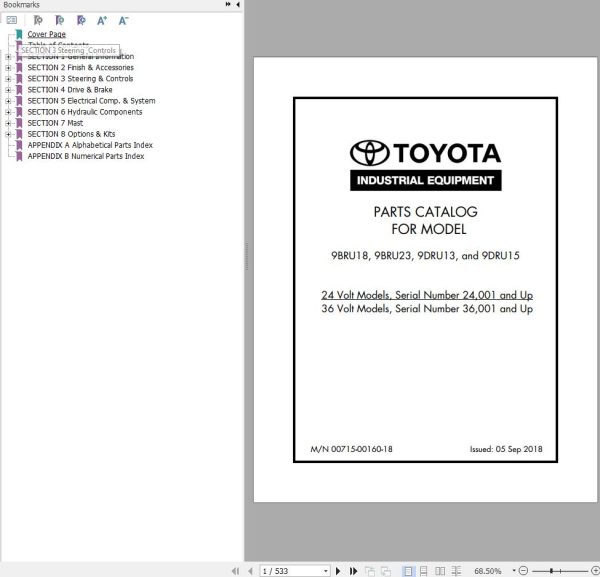Click the INDUSTRIAL EQUIPMENT banner
This screenshot has width=600, height=577.
tap(426, 180)
